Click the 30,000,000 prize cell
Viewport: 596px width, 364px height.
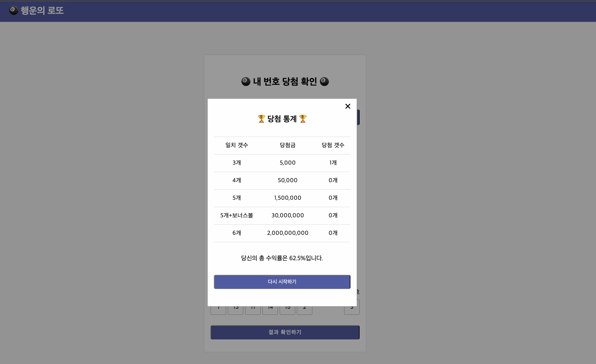pyautogui.click(x=288, y=215)
